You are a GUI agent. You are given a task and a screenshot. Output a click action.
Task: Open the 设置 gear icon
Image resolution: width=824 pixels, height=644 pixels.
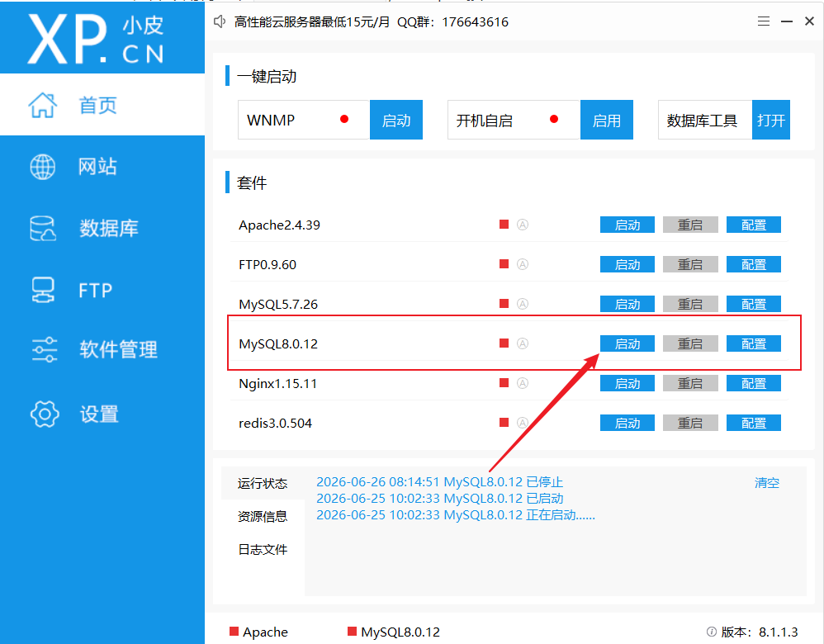pyautogui.click(x=45, y=414)
